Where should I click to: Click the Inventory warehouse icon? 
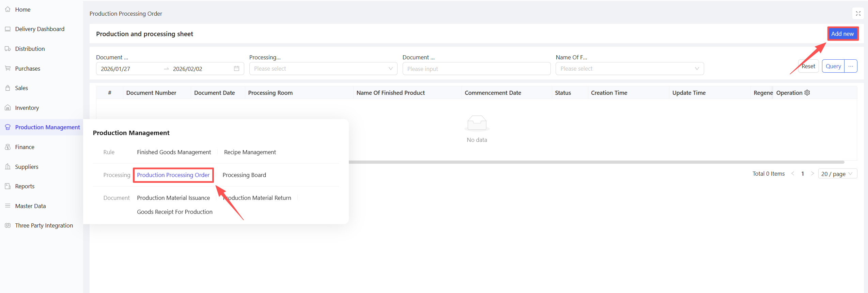[7, 108]
